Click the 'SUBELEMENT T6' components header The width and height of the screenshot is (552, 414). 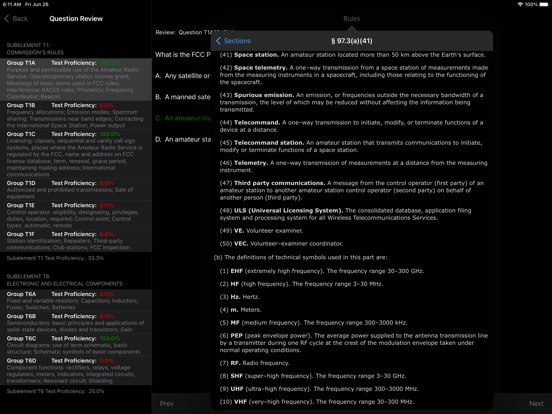pyautogui.click(x=64, y=280)
